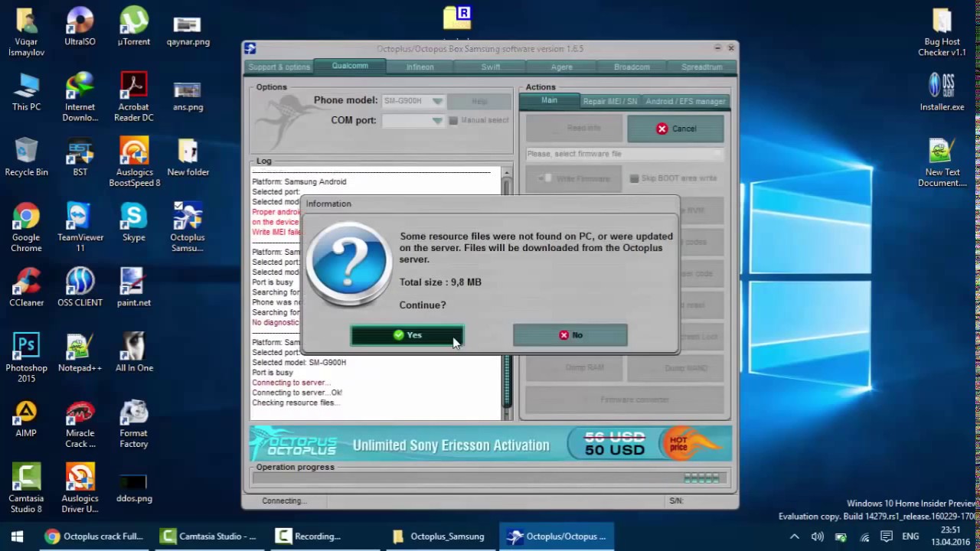The height and width of the screenshot is (551, 980).
Task: Switch to Qualcomm tab
Action: click(350, 66)
